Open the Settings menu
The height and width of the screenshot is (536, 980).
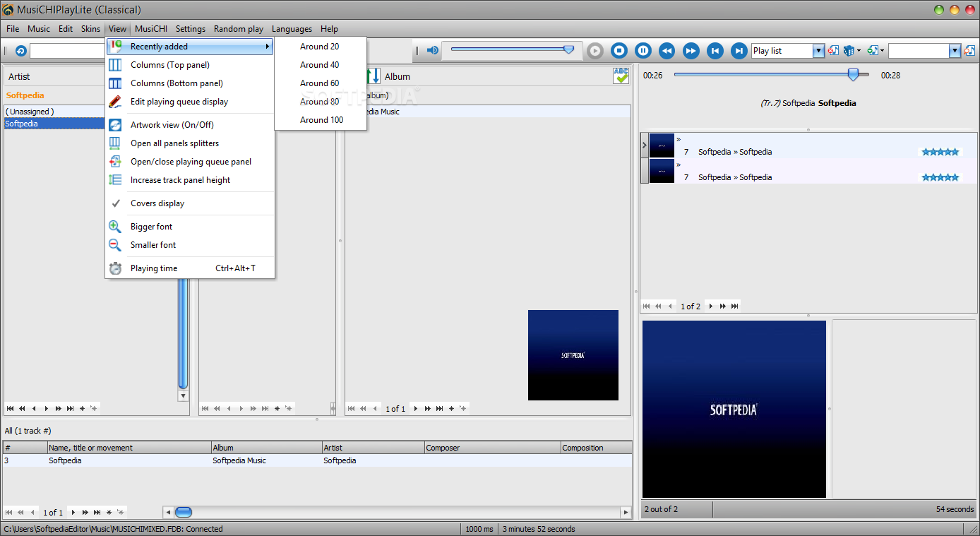pyautogui.click(x=191, y=29)
